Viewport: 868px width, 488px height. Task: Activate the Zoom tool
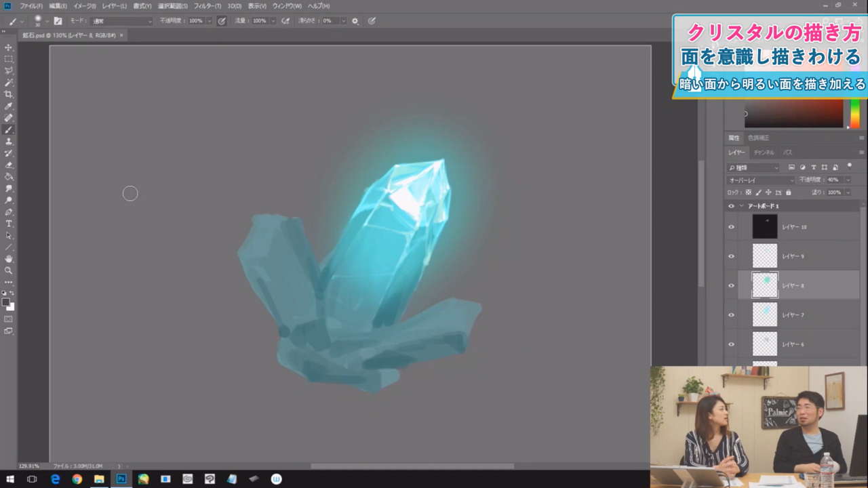tap(9, 270)
